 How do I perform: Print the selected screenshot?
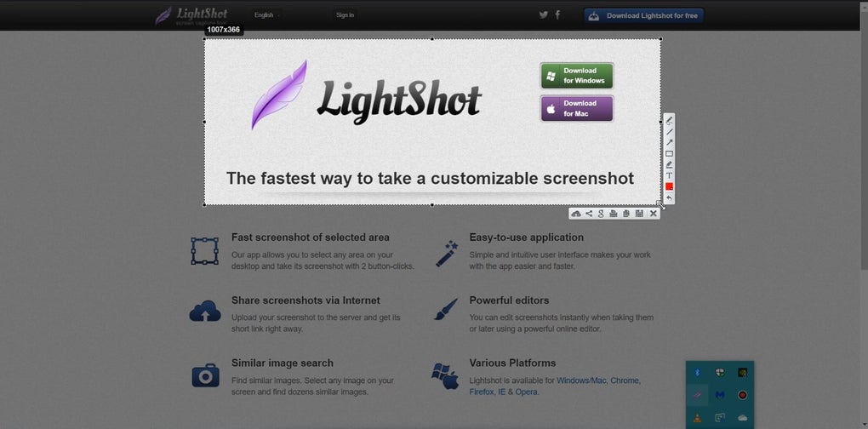(x=614, y=214)
